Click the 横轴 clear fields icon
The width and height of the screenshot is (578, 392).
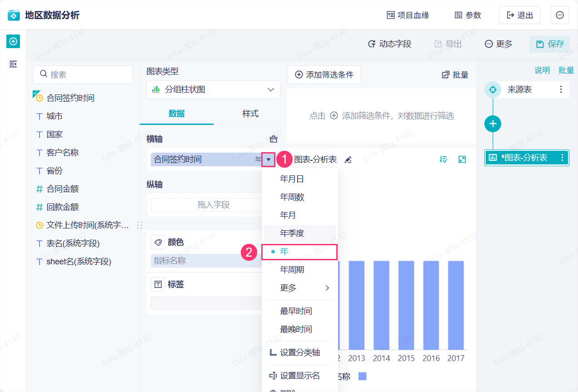(x=274, y=139)
